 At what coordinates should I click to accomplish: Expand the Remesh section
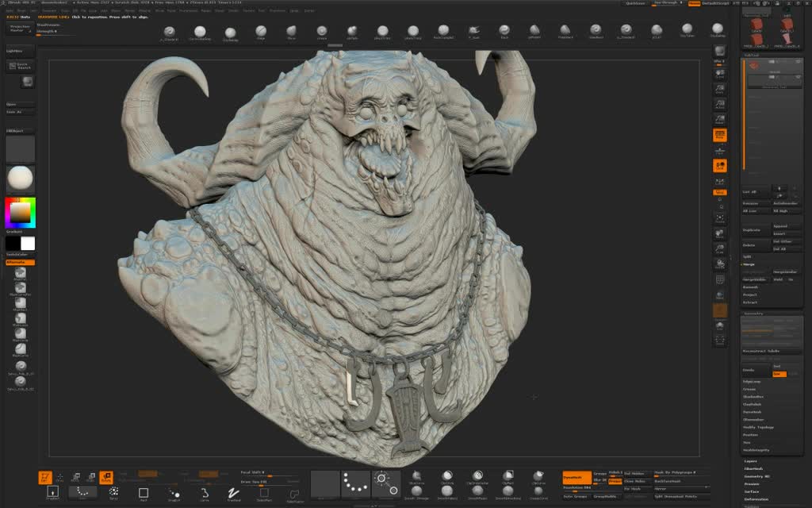[750, 287]
